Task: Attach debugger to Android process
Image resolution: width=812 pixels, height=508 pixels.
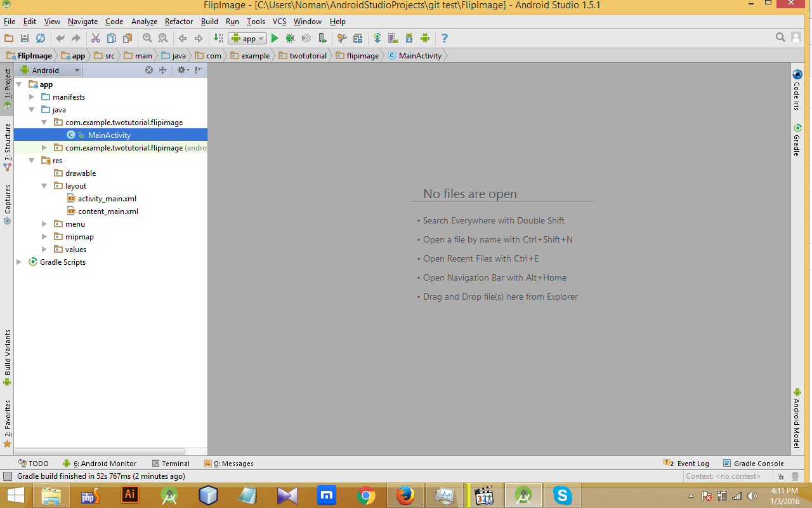Action: click(x=322, y=38)
